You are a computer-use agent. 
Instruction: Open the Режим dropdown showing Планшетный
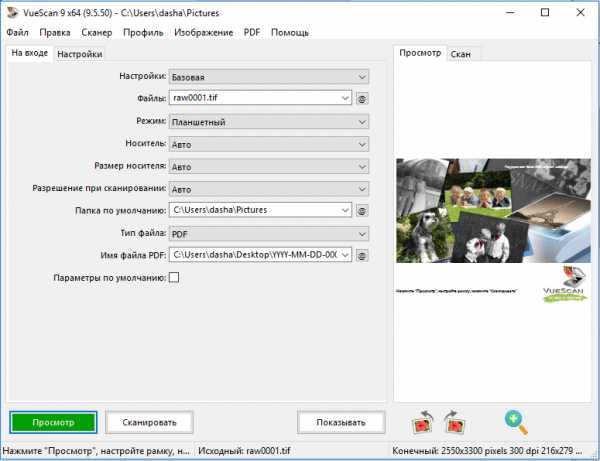pyautogui.click(x=269, y=122)
